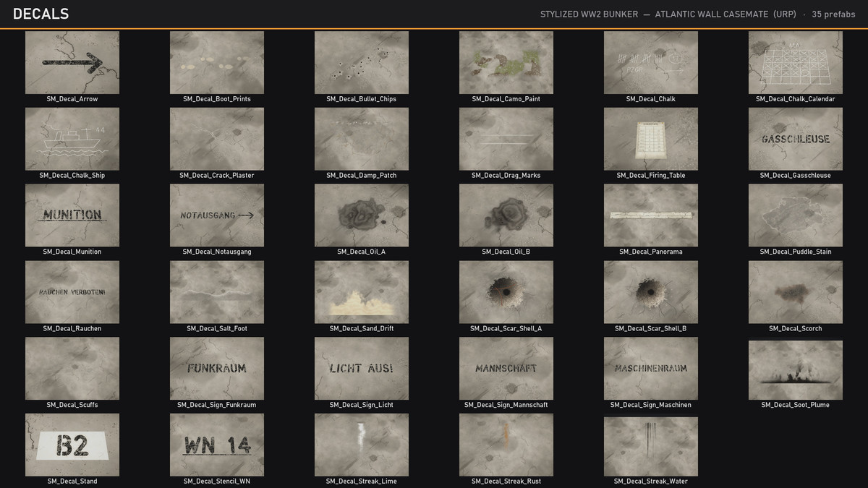Select the SM_Decal_Arrow thumbnail
This screenshot has width=868, height=488.
click(72, 62)
